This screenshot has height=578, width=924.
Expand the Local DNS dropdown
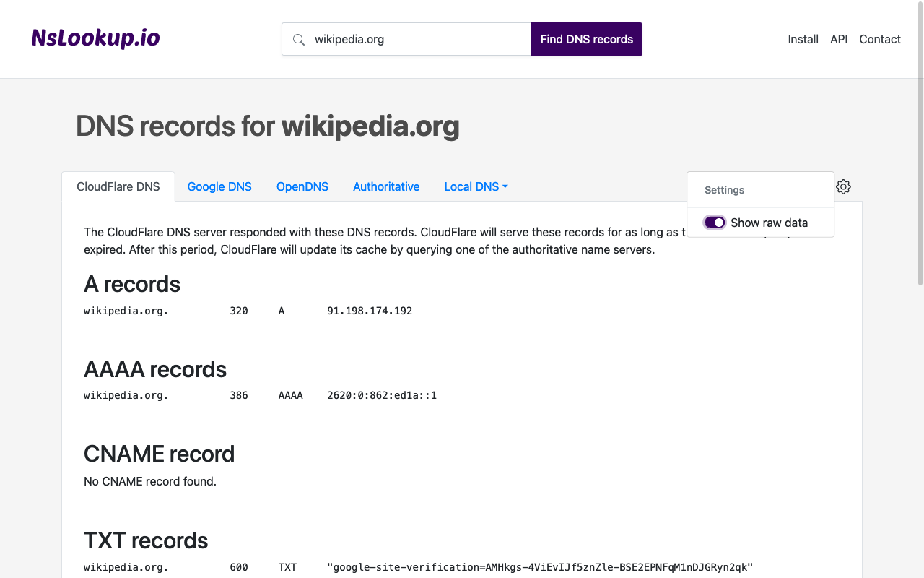tap(476, 186)
